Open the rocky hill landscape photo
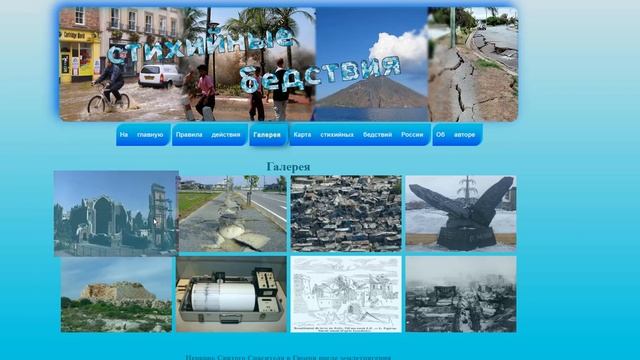This screenshot has width=640, height=360. pos(116,294)
